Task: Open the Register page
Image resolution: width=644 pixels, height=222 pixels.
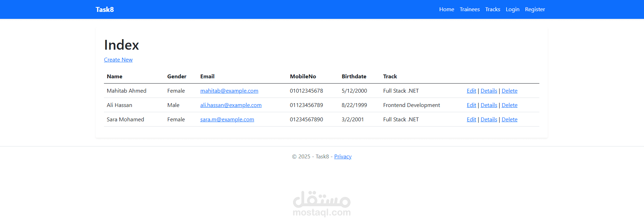Action: coord(535,9)
